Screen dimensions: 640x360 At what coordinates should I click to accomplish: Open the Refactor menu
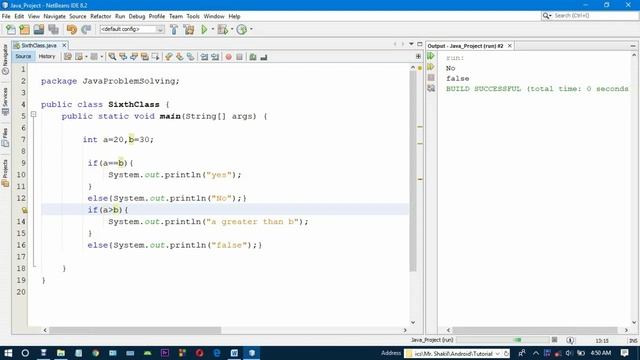click(100, 16)
